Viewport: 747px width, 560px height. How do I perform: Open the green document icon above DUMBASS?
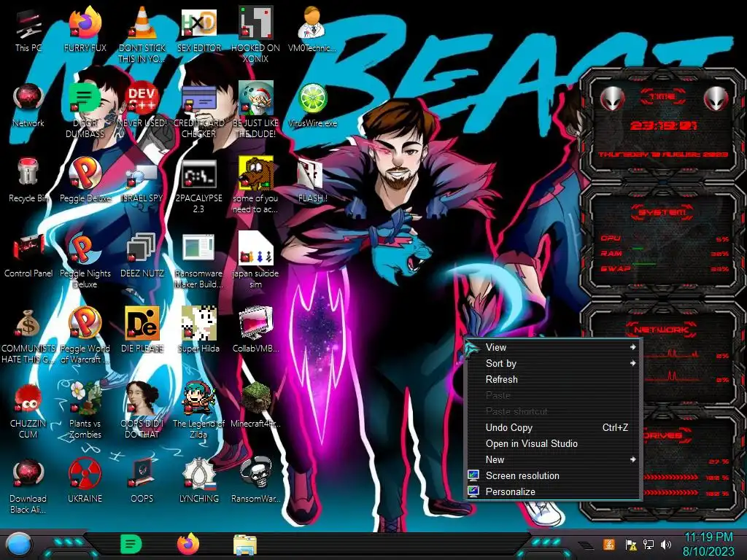tap(85, 111)
